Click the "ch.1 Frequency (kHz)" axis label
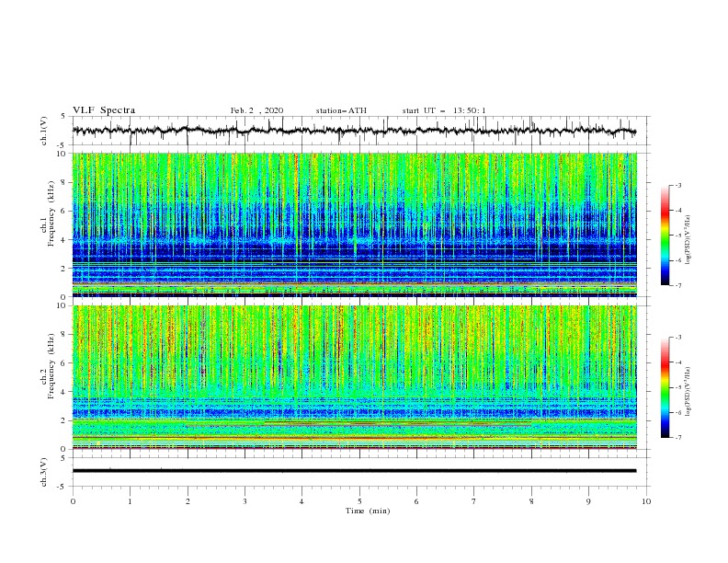 tap(47, 212)
